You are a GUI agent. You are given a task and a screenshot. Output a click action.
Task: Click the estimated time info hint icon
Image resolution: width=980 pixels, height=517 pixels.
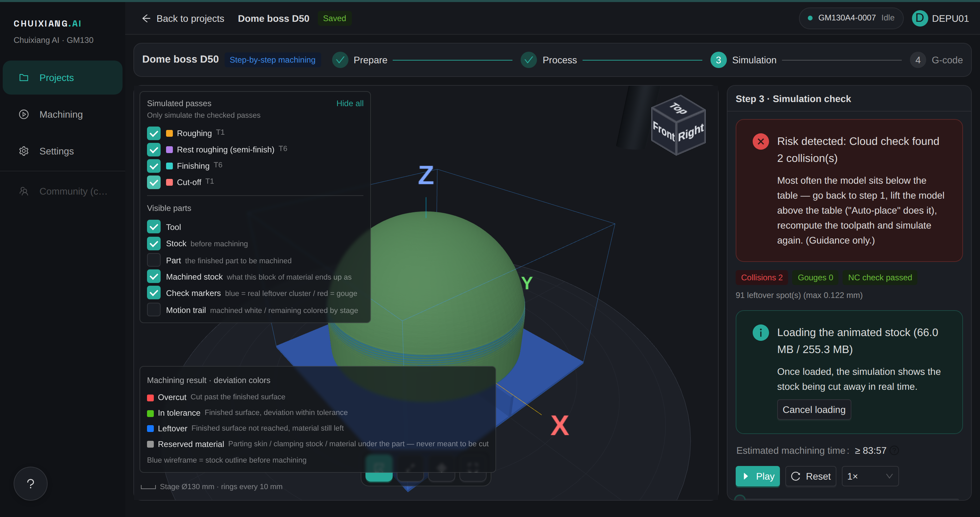(894, 450)
